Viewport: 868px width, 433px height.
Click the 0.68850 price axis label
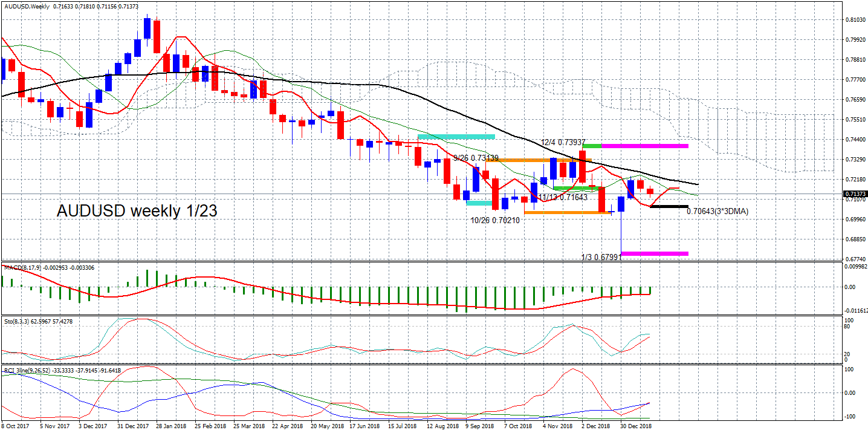pos(855,239)
